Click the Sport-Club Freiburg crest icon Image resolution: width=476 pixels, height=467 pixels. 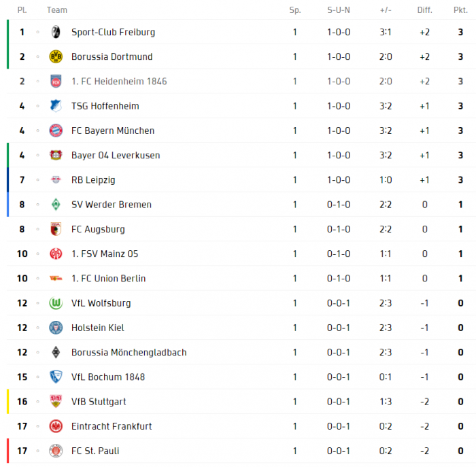56,32
